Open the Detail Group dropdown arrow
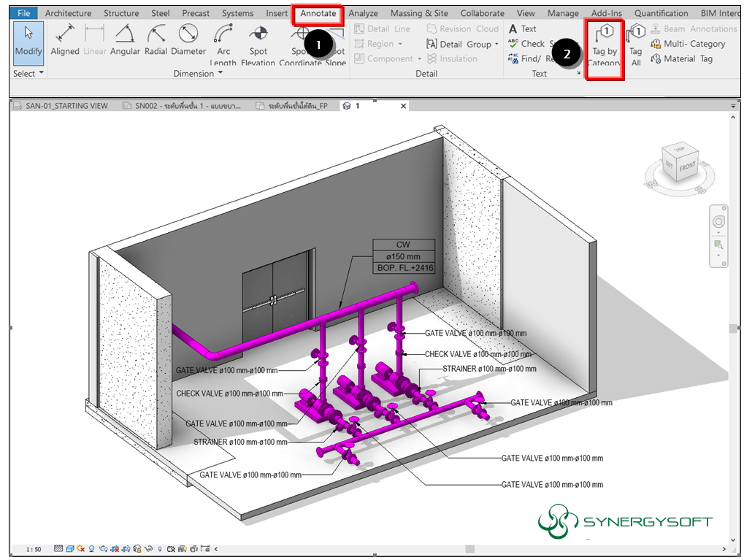 (496, 45)
